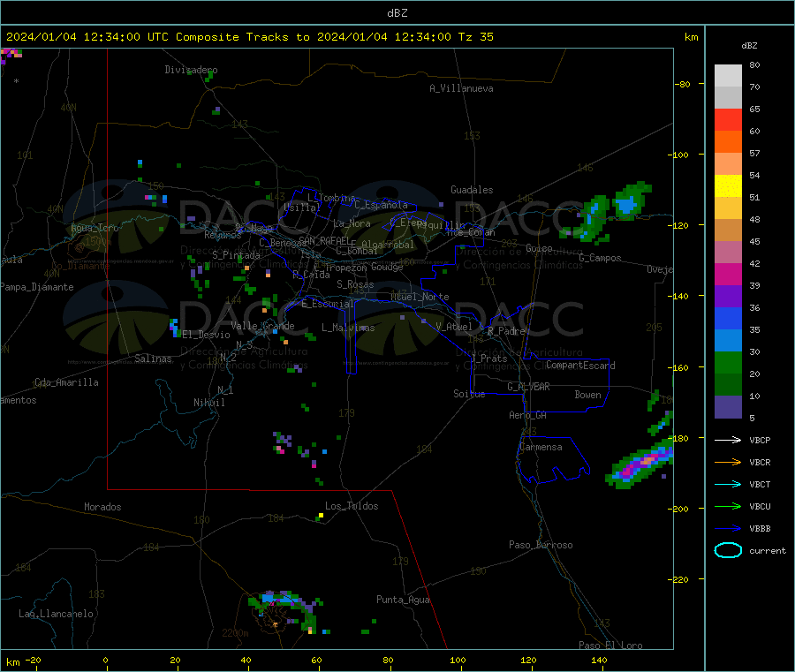Click the Valle_Grande label on map

[x=262, y=326]
